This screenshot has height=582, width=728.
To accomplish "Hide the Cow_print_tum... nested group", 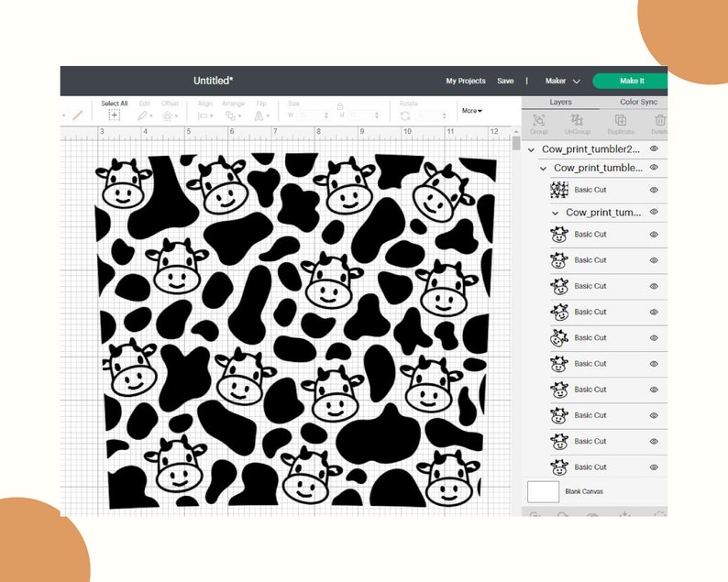I will (654, 212).
